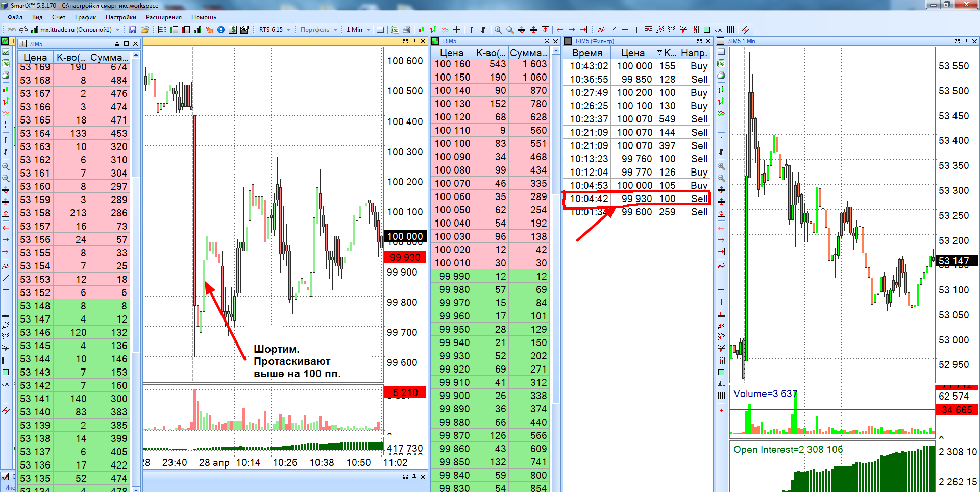
Task: Toggle candlestick chart mode in main toolbar
Action: pos(422,30)
